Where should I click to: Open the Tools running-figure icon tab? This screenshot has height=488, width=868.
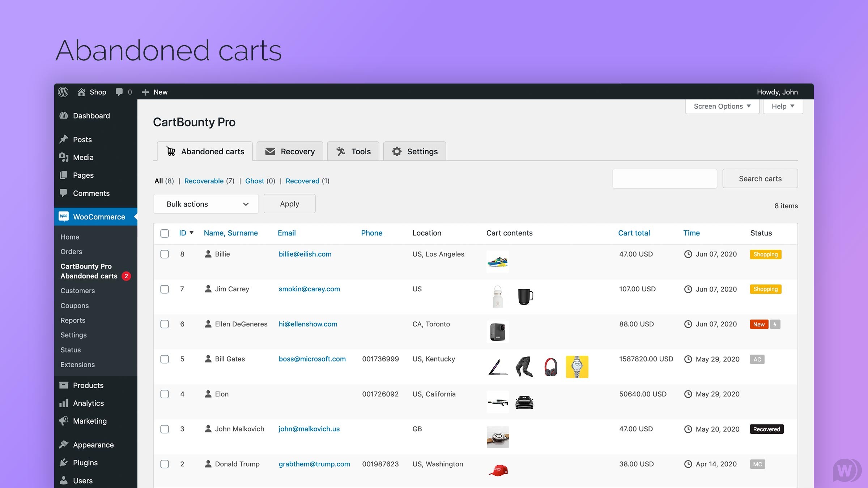[340, 151]
